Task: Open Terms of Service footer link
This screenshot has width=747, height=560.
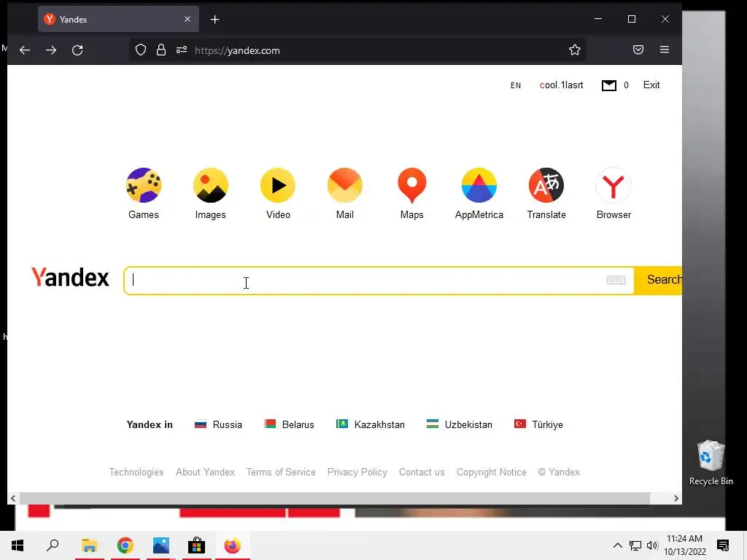Action: tap(281, 472)
